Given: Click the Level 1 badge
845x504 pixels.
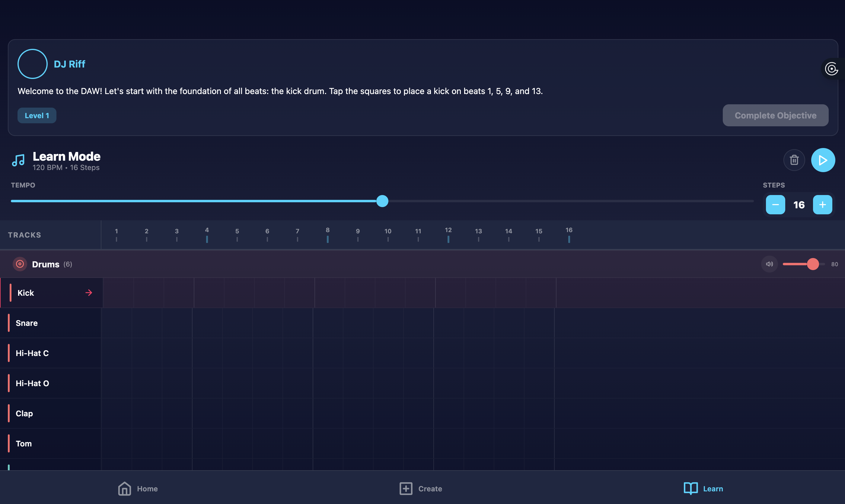Looking at the screenshot, I should tap(37, 115).
